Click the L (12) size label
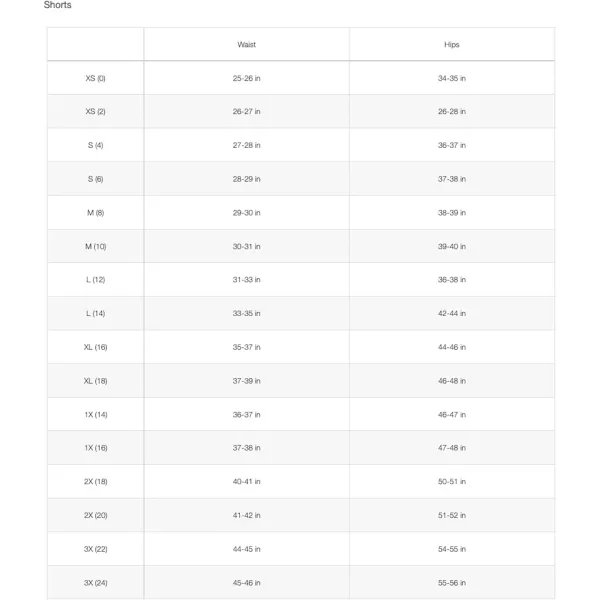The width and height of the screenshot is (600, 600). (x=96, y=280)
